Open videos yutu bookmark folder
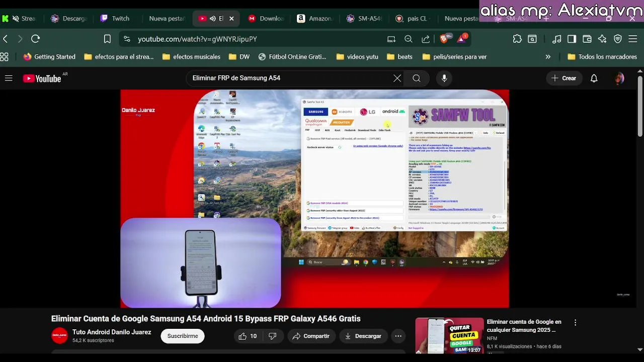 click(357, 57)
